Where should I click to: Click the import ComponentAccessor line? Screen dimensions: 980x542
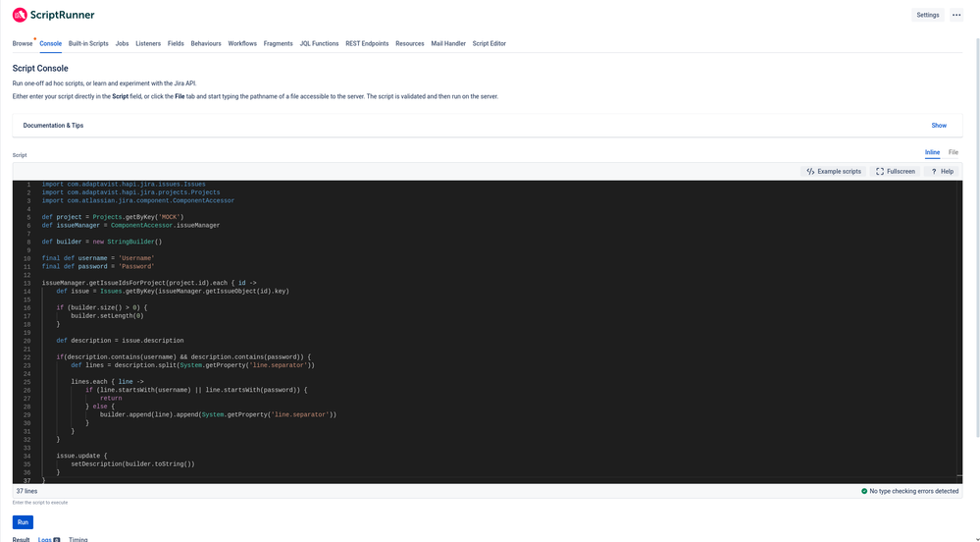click(138, 201)
